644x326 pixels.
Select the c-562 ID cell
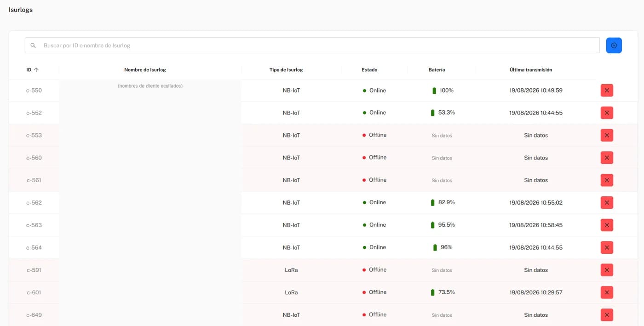[34, 203]
